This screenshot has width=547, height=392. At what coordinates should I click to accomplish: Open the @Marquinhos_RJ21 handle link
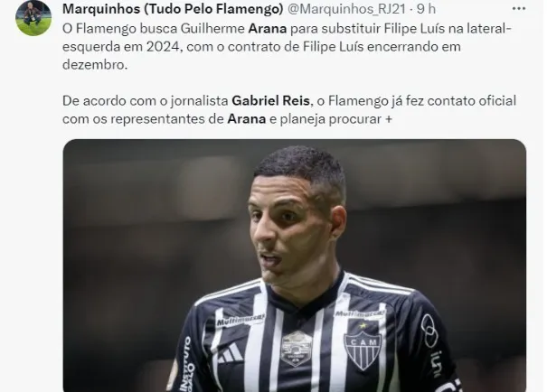[346, 9]
